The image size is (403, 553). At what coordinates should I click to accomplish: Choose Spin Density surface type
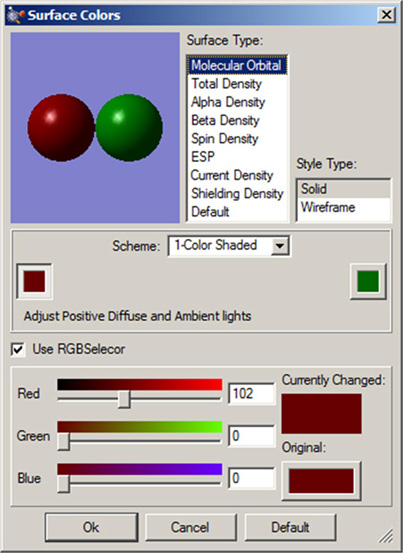pyautogui.click(x=225, y=139)
